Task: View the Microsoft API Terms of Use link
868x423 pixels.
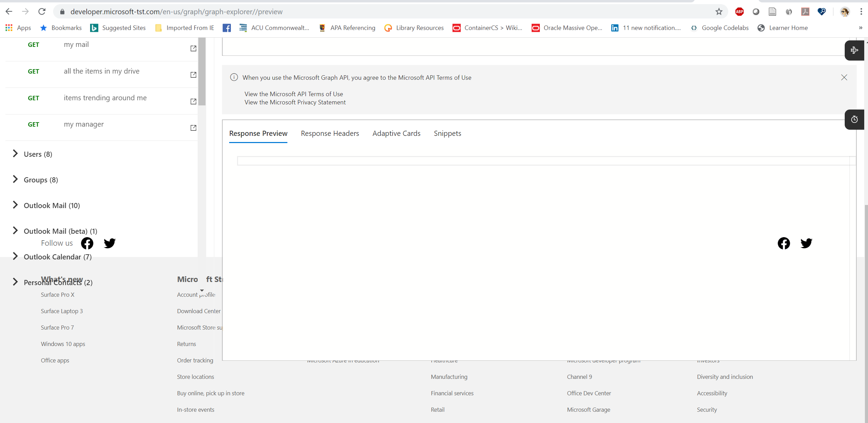Action: click(x=294, y=94)
